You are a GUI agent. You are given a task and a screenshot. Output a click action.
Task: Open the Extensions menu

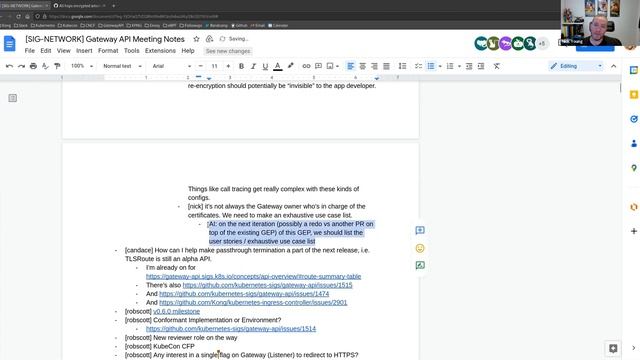160,51
